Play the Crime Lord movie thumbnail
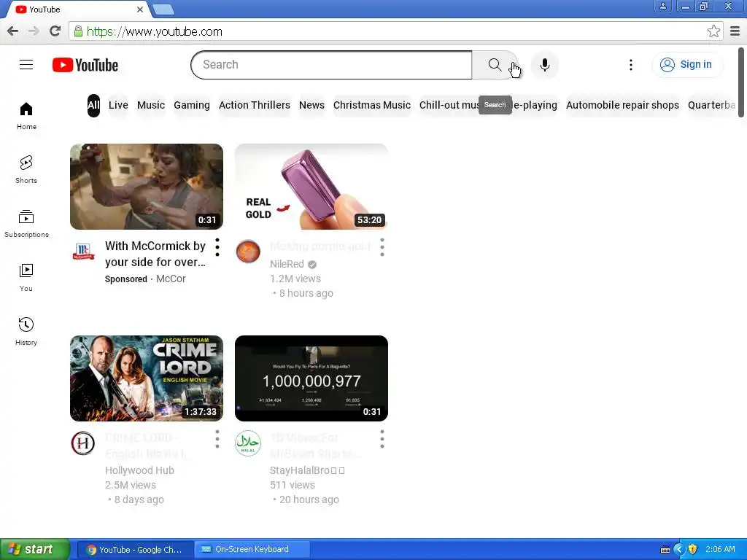Screen dimensions: 747x560 point(146,378)
